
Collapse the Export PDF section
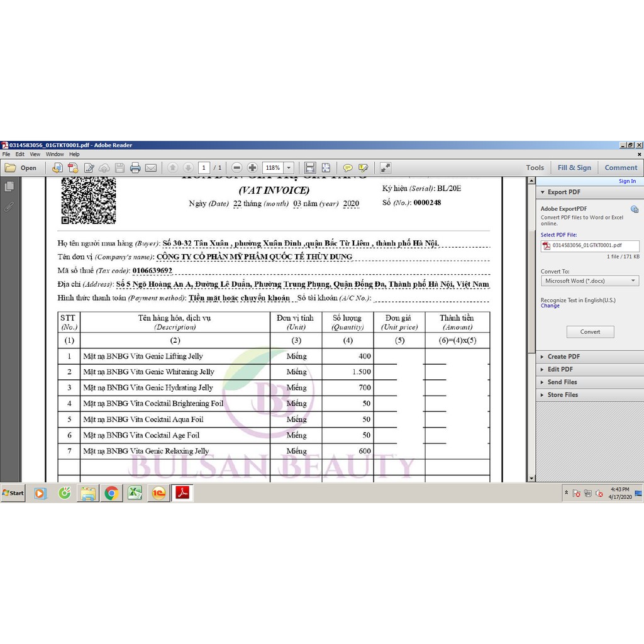click(563, 192)
